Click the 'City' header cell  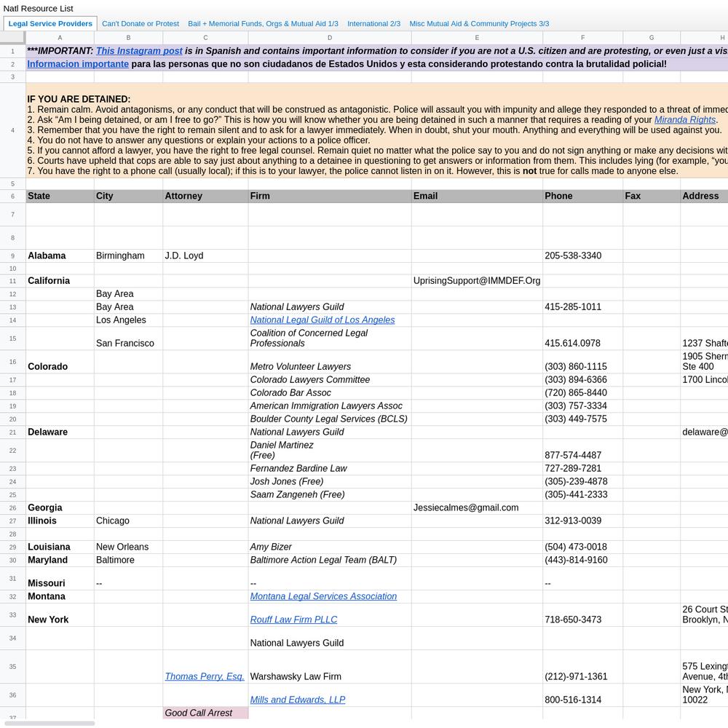point(129,196)
